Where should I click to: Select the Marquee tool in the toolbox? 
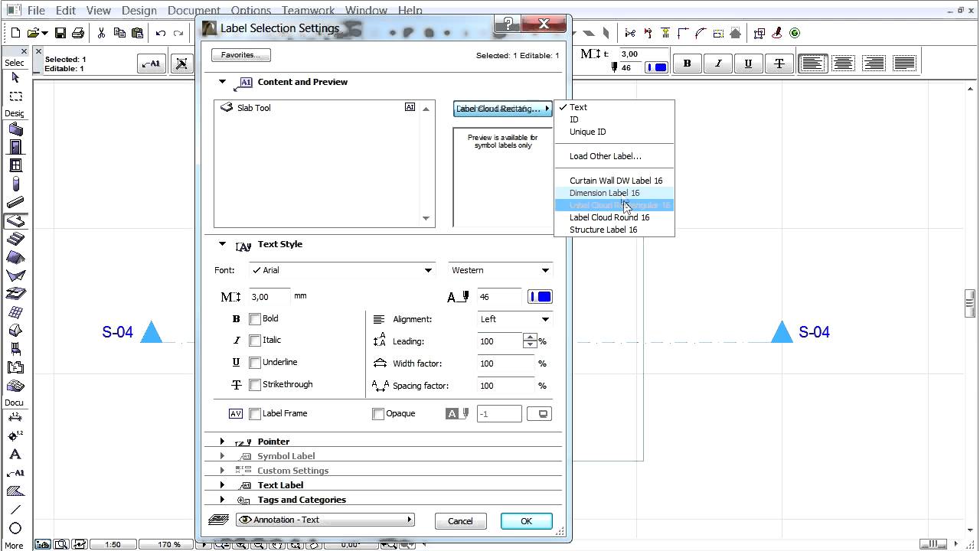click(15, 96)
